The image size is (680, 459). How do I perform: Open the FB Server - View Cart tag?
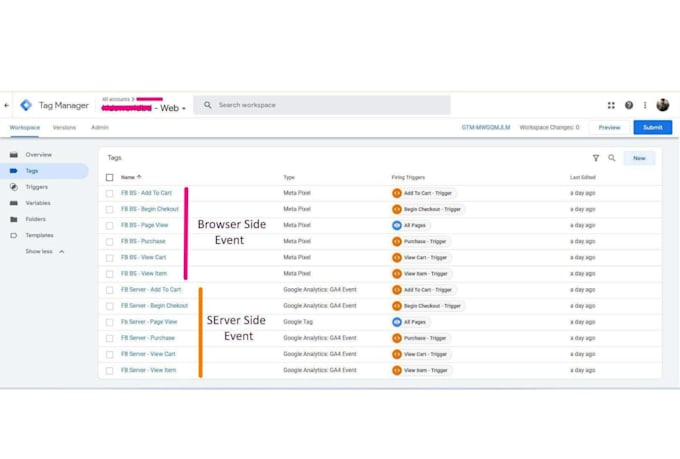148,354
